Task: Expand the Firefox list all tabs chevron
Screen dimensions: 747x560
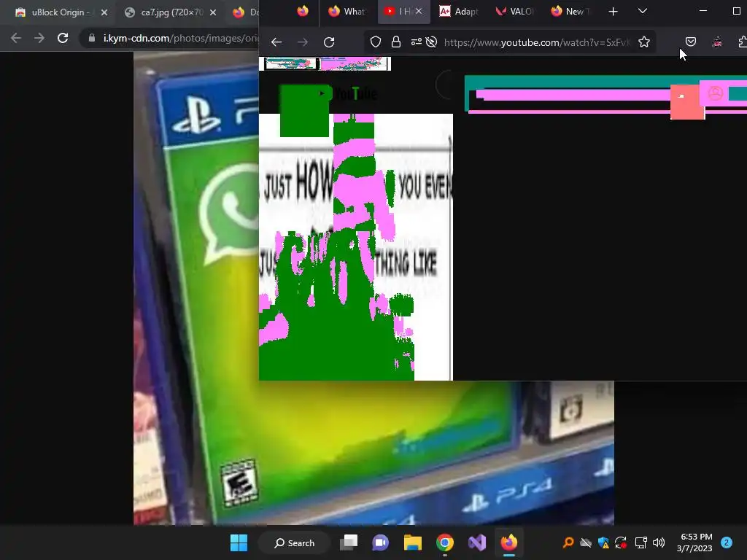Action: (642, 11)
